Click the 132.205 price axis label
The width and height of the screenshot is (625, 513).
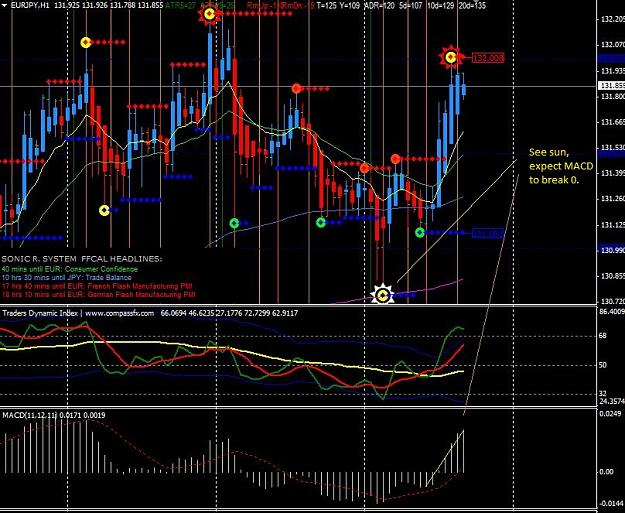click(x=612, y=19)
